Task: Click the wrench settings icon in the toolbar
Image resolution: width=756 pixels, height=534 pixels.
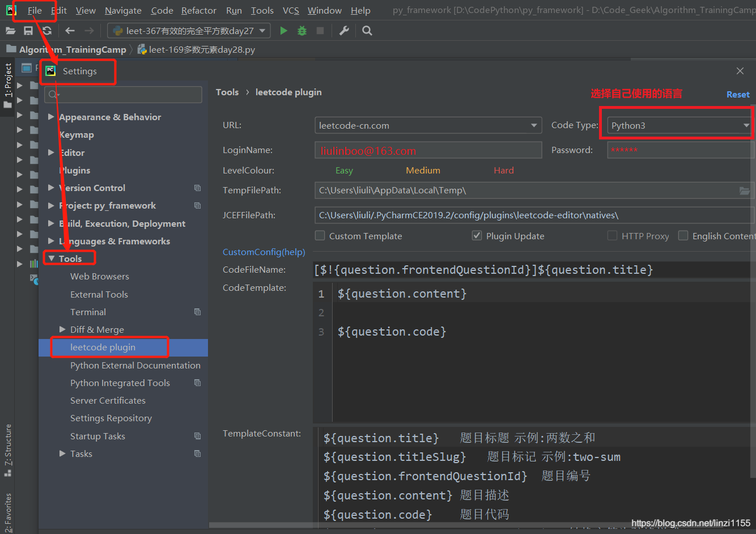Action: coord(344,31)
